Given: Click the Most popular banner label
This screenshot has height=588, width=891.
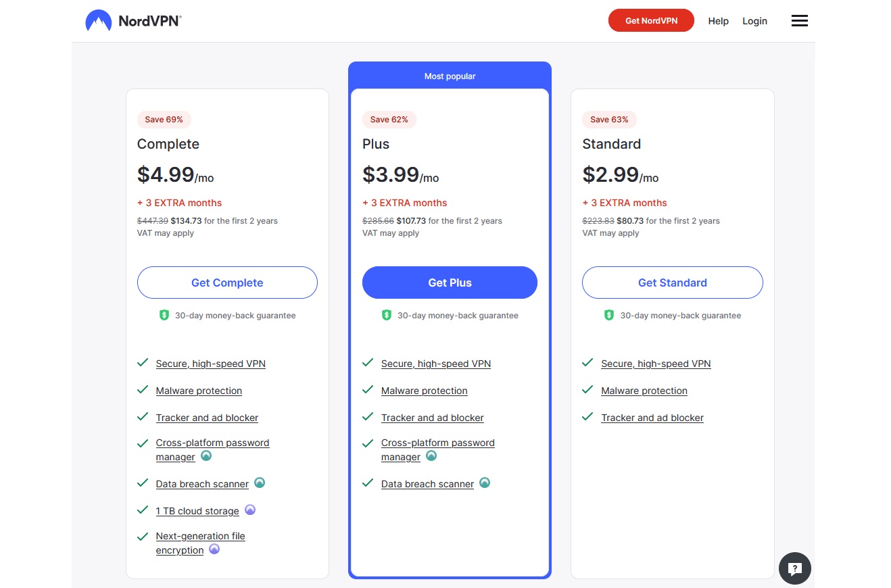Looking at the screenshot, I should pos(450,76).
